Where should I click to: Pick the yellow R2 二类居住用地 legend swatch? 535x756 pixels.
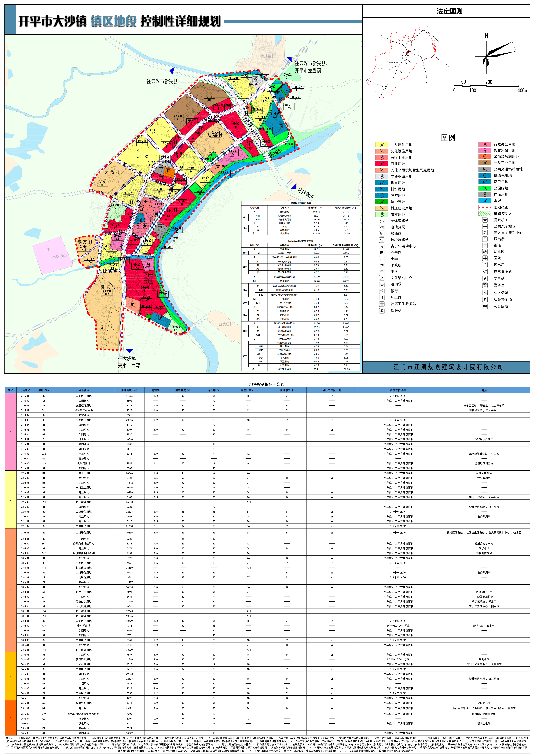[x=382, y=145]
